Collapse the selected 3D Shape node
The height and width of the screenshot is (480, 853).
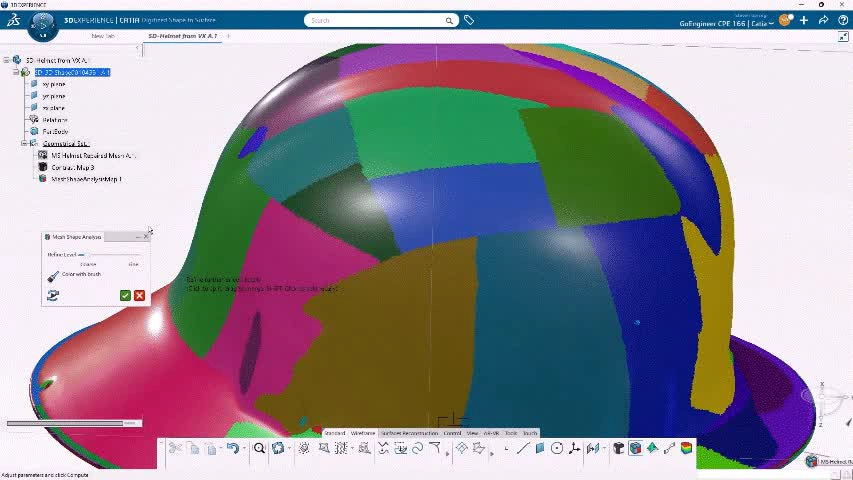coord(16,72)
